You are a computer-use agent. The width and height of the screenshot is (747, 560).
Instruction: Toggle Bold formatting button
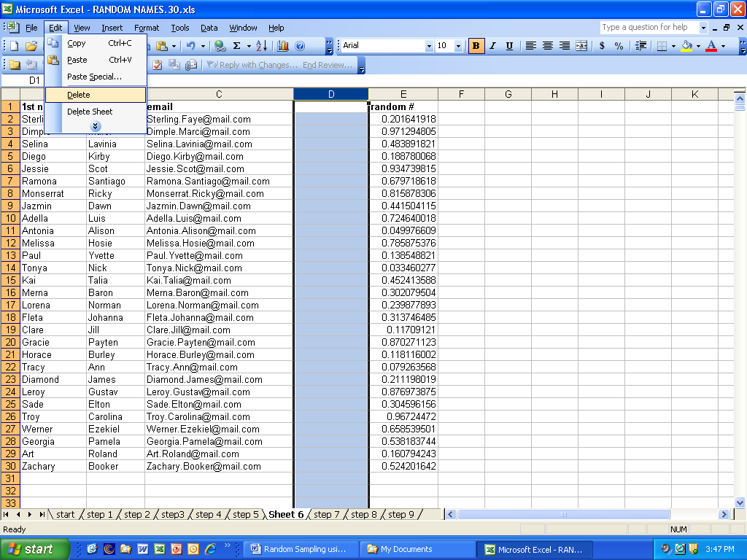tap(476, 46)
